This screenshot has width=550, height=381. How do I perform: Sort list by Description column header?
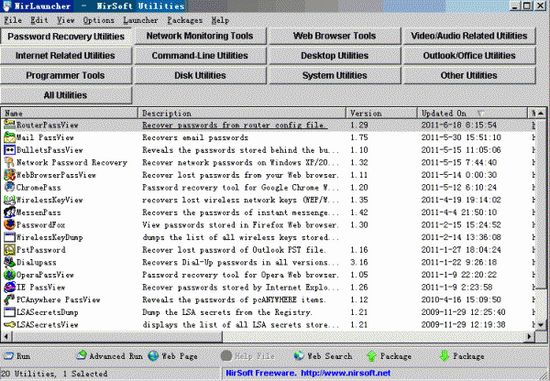point(242,113)
